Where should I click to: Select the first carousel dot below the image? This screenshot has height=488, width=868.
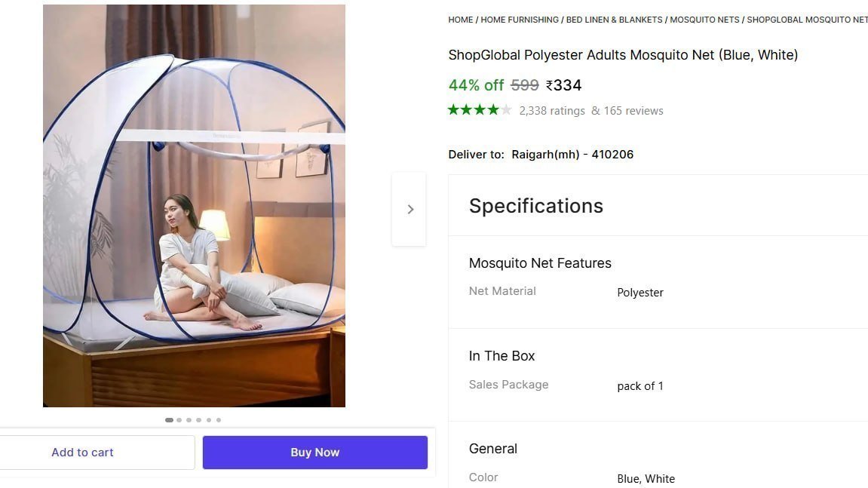coord(169,420)
